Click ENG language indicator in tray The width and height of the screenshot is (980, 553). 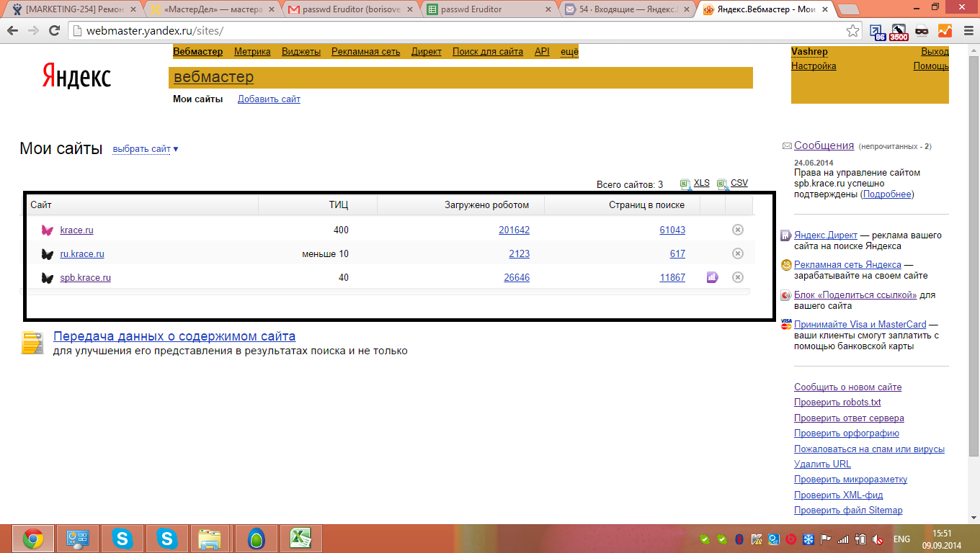coord(901,539)
